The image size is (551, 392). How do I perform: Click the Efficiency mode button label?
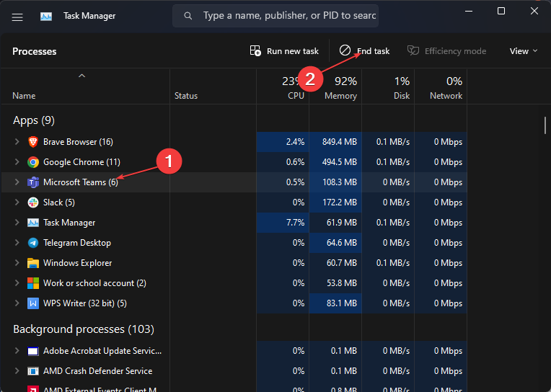pyautogui.click(x=455, y=51)
